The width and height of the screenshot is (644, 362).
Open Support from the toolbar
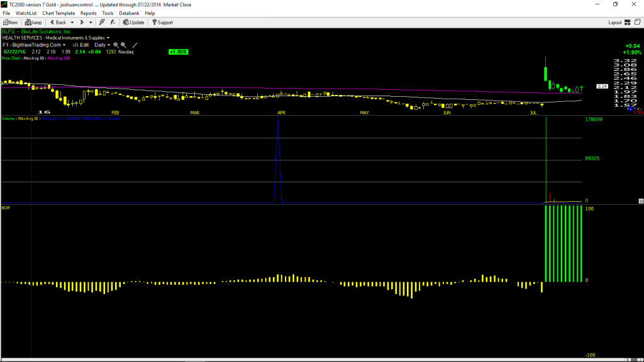pyautogui.click(x=163, y=23)
